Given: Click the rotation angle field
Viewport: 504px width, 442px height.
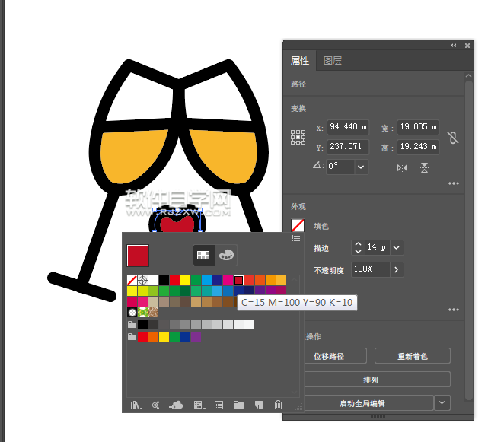Looking at the screenshot, I should coord(341,167).
